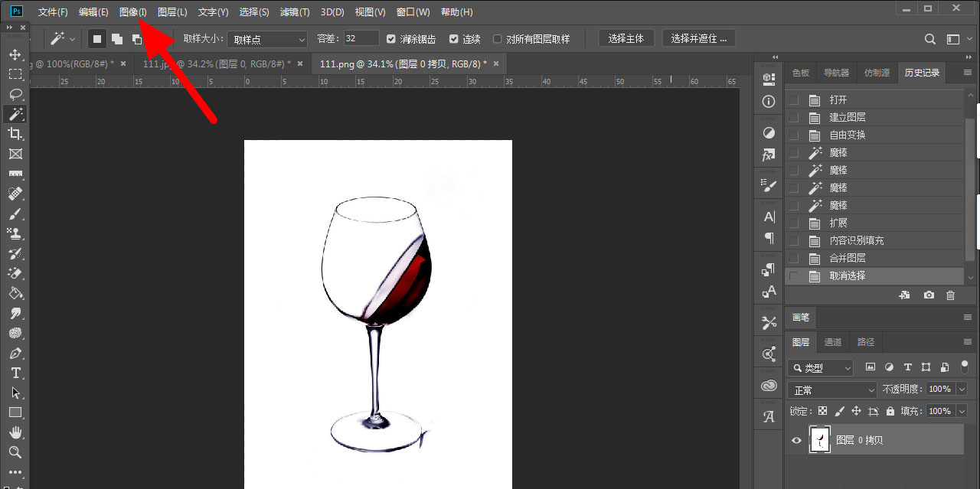Screen dimensions: 980x489
Task: Select the Smudge tool
Action: 15,313
